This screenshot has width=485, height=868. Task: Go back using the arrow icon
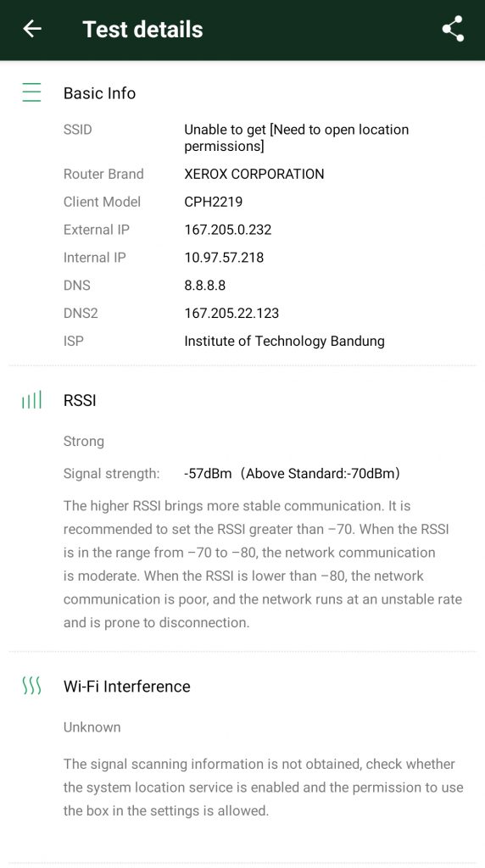[x=32, y=29]
